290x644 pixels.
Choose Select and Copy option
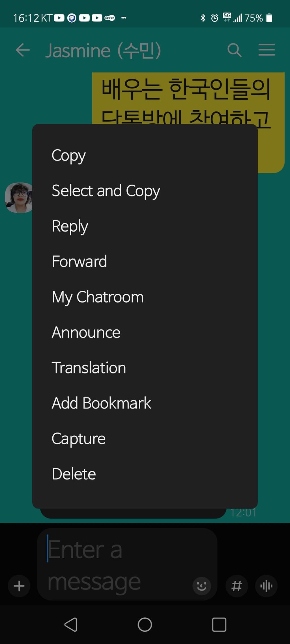145,191
